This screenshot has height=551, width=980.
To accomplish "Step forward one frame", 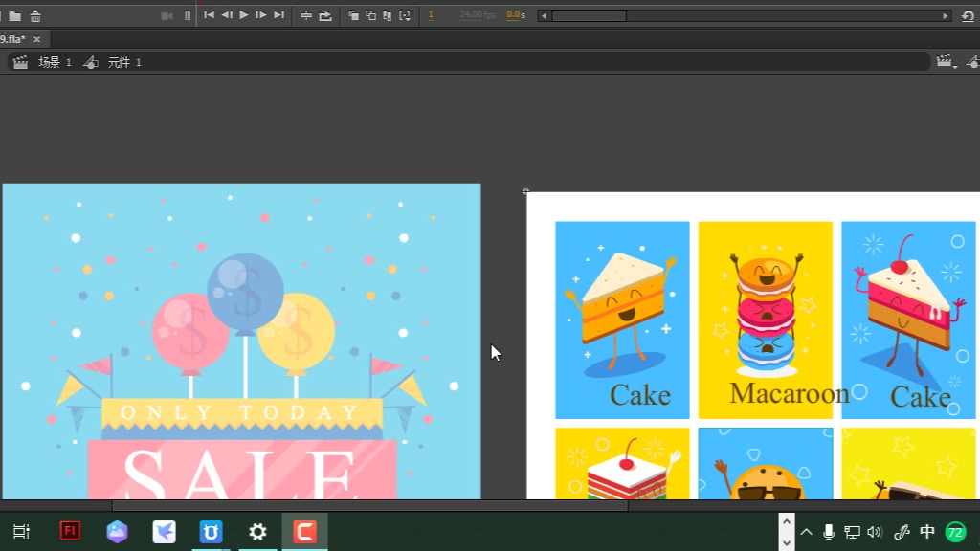I will pyautogui.click(x=260, y=15).
